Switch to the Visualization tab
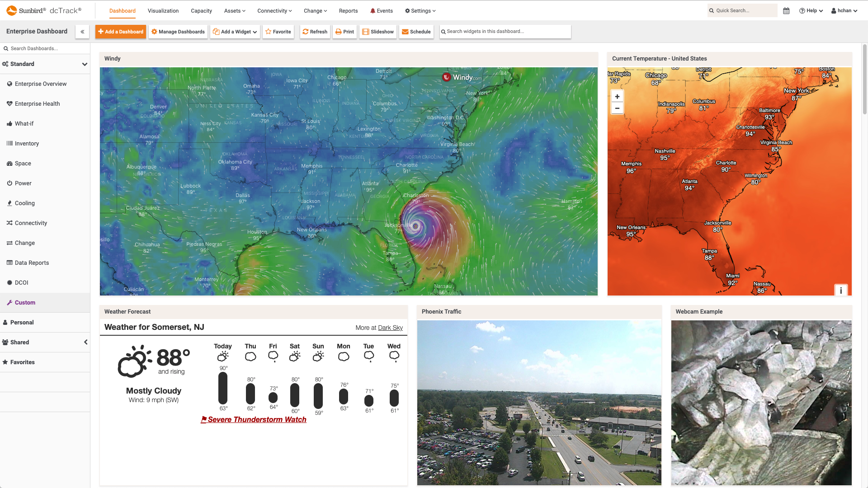The height and width of the screenshot is (488, 868). [163, 10]
